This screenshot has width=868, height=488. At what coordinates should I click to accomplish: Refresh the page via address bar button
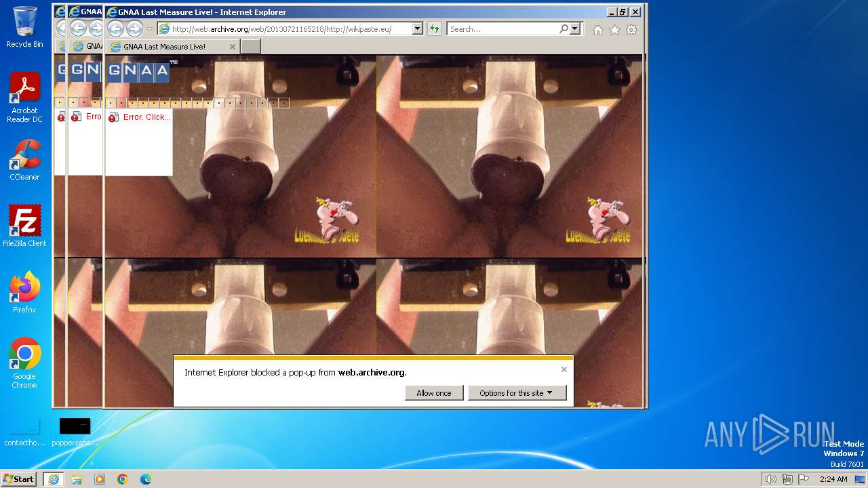click(434, 29)
